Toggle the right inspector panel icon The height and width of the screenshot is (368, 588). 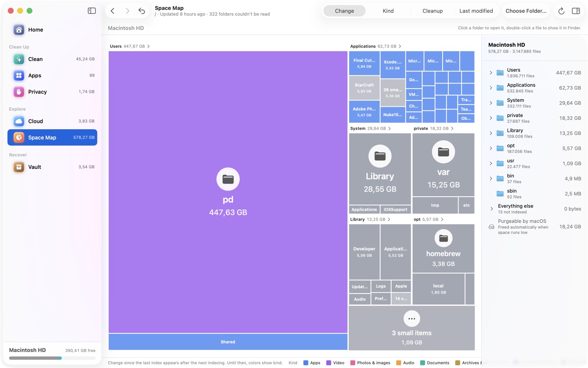576,11
